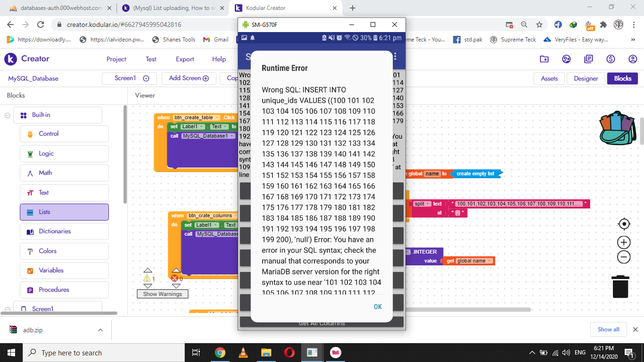Image resolution: width=644 pixels, height=362 pixels.
Task: Select the Lists block category
Action: coord(64,212)
